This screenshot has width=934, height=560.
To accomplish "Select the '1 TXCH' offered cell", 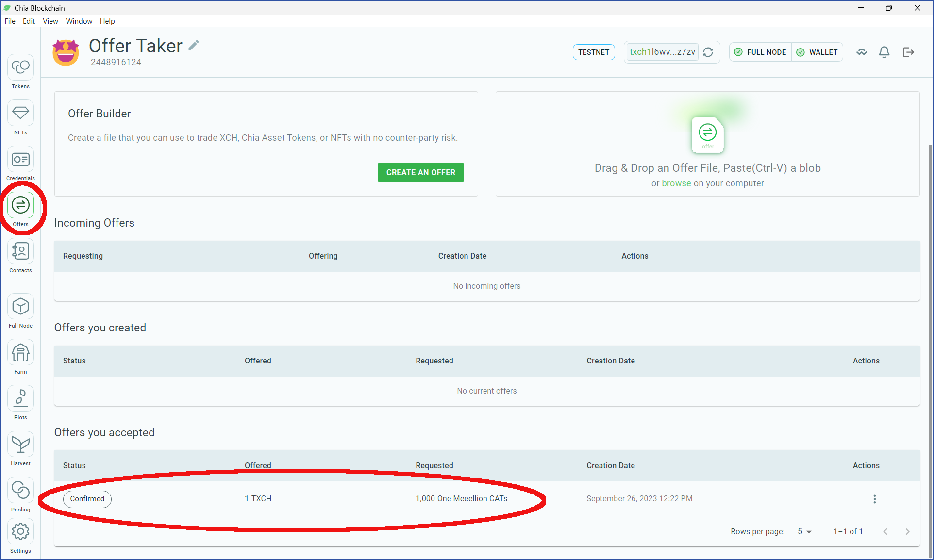I will 258,499.
